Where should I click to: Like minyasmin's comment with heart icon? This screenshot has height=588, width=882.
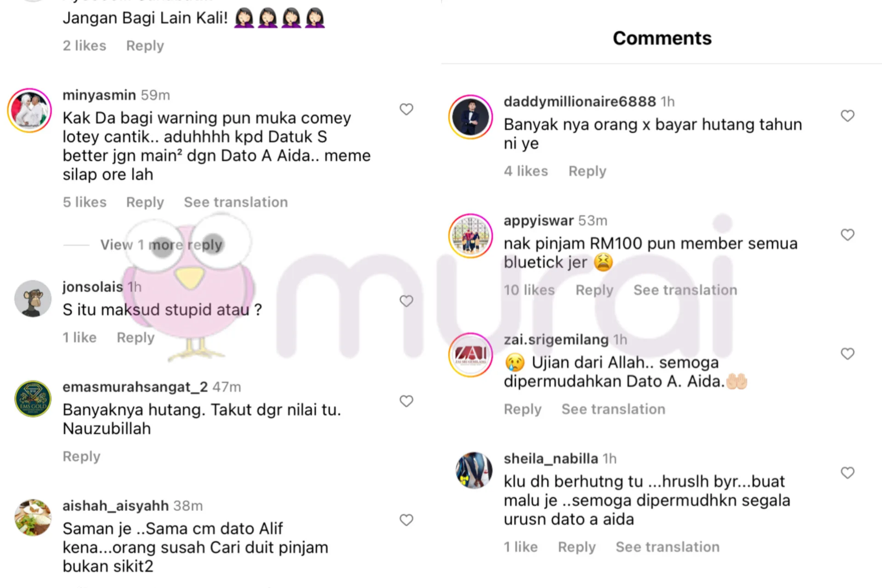click(406, 109)
